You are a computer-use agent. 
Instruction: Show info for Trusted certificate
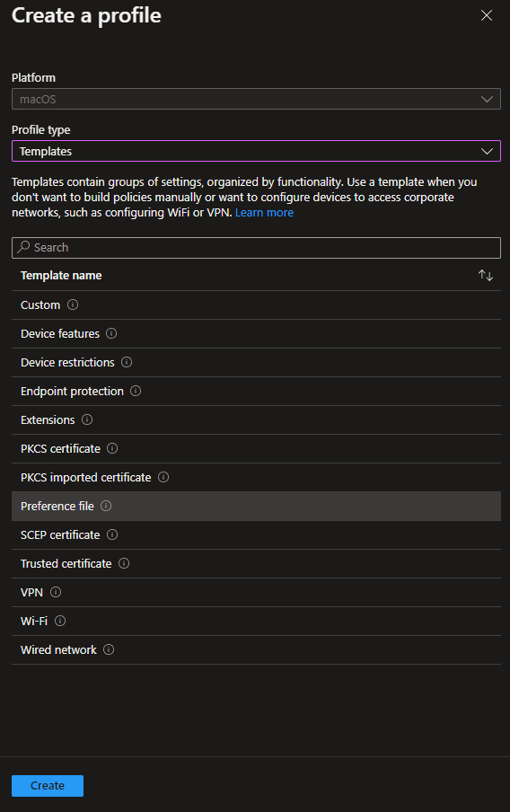[x=124, y=563]
